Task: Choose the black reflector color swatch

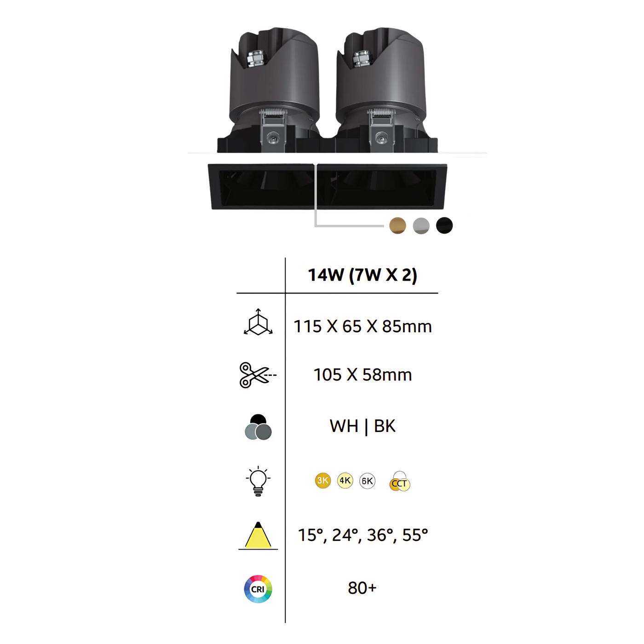Action: (444, 225)
